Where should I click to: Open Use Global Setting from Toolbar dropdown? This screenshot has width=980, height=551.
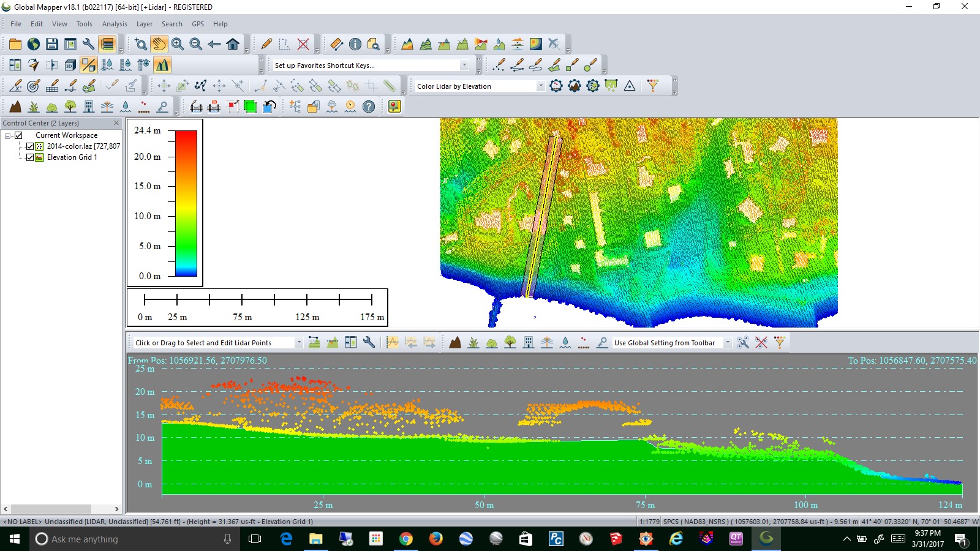pyautogui.click(x=727, y=343)
